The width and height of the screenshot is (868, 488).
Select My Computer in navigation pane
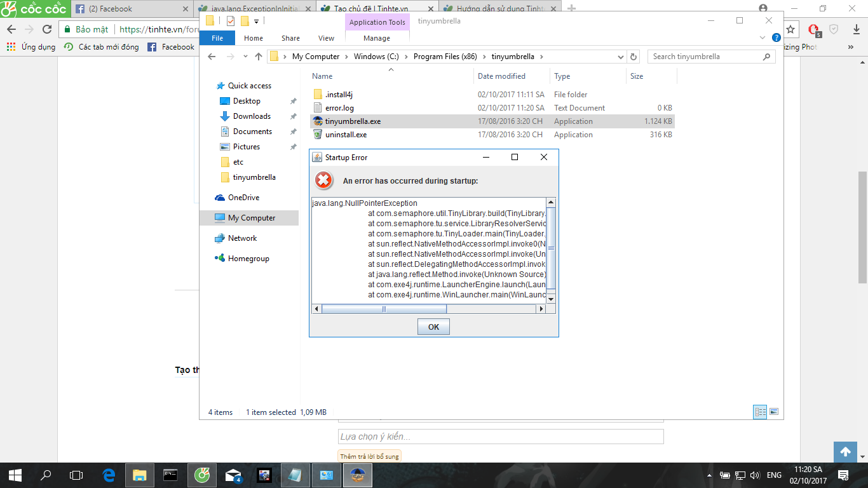[x=249, y=218]
